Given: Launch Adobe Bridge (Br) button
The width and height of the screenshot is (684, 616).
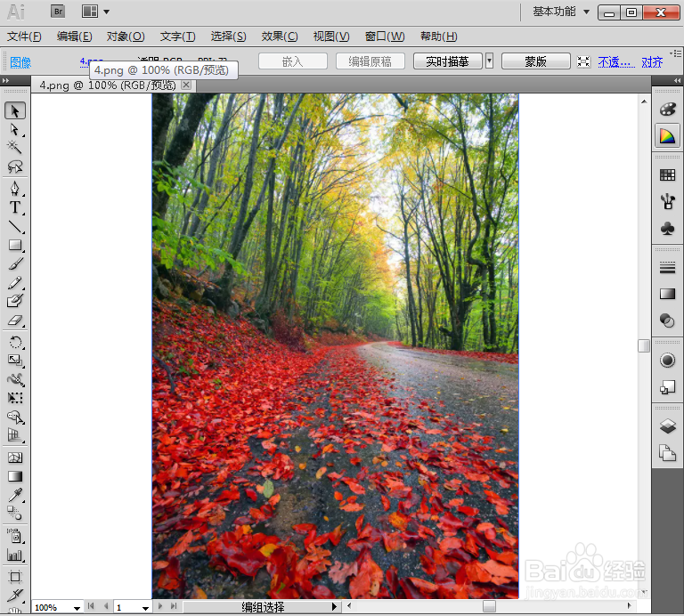Looking at the screenshot, I should tap(58, 12).
